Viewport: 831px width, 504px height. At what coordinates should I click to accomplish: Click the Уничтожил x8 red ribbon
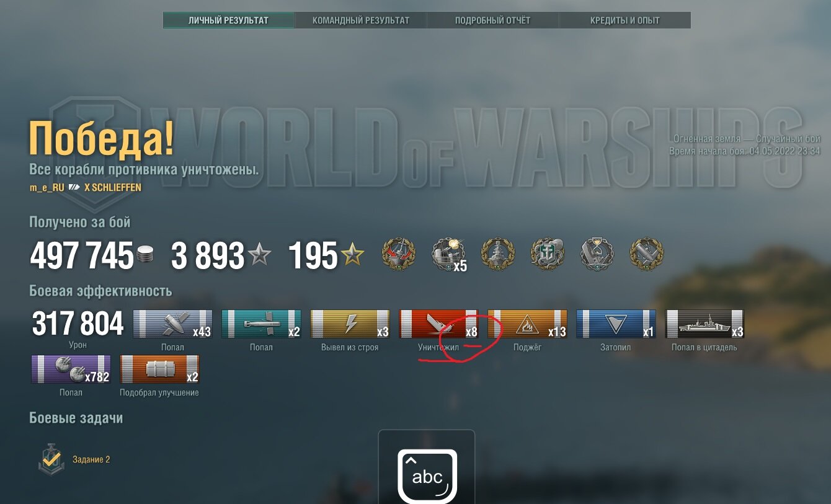438,324
